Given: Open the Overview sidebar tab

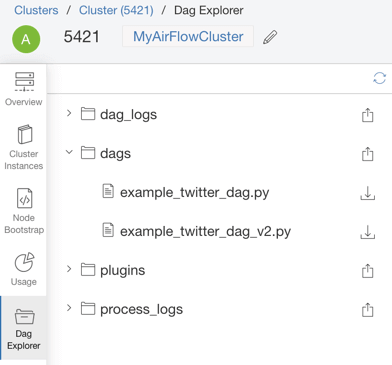Looking at the screenshot, I should point(23,89).
